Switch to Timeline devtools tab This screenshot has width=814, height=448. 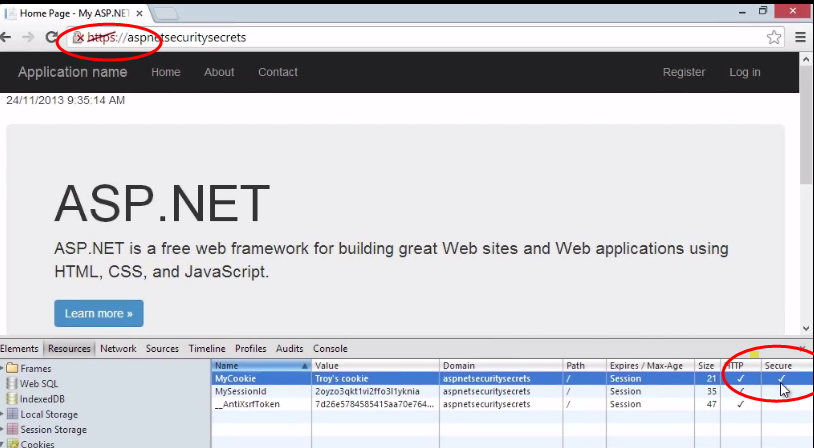point(207,349)
